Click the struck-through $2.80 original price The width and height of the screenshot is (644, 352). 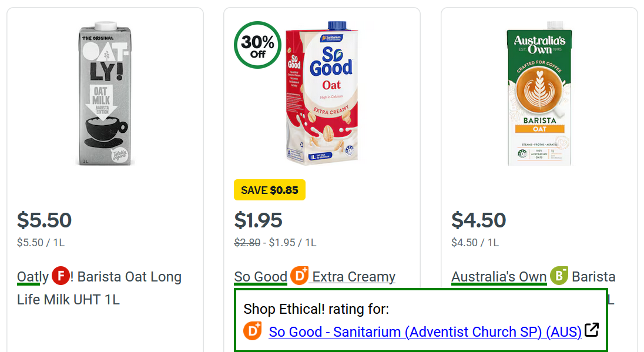(x=247, y=243)
